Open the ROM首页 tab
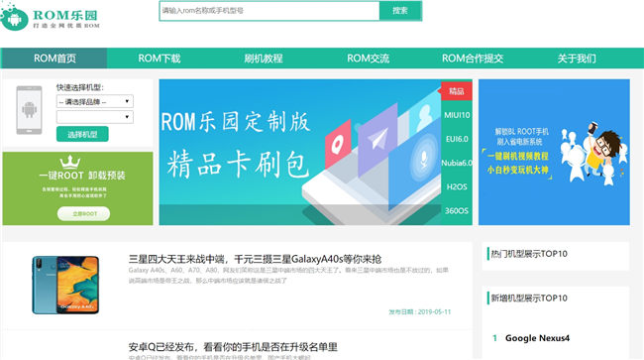644x360 pixels. tap(54, 58)
